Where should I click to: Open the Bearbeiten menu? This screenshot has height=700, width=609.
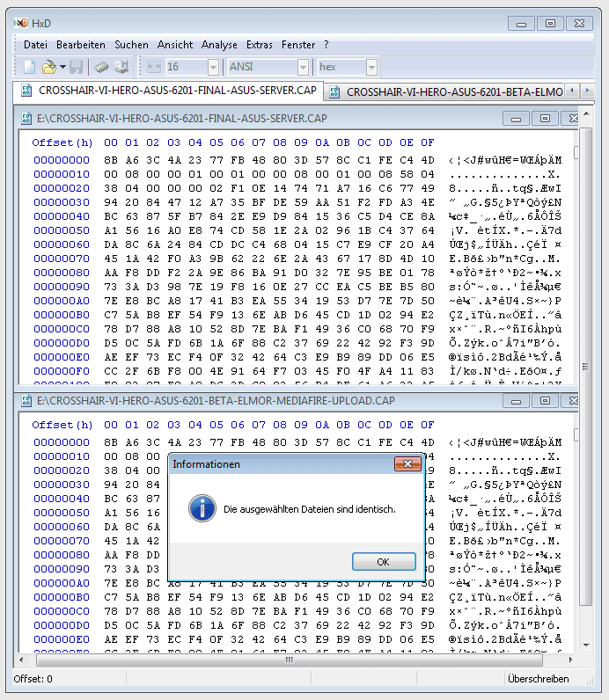click(x=81, y=45)
